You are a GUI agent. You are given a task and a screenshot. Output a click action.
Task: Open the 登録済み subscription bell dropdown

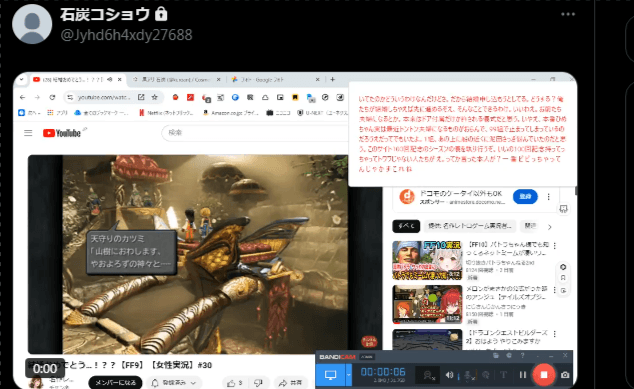(174, 382)
